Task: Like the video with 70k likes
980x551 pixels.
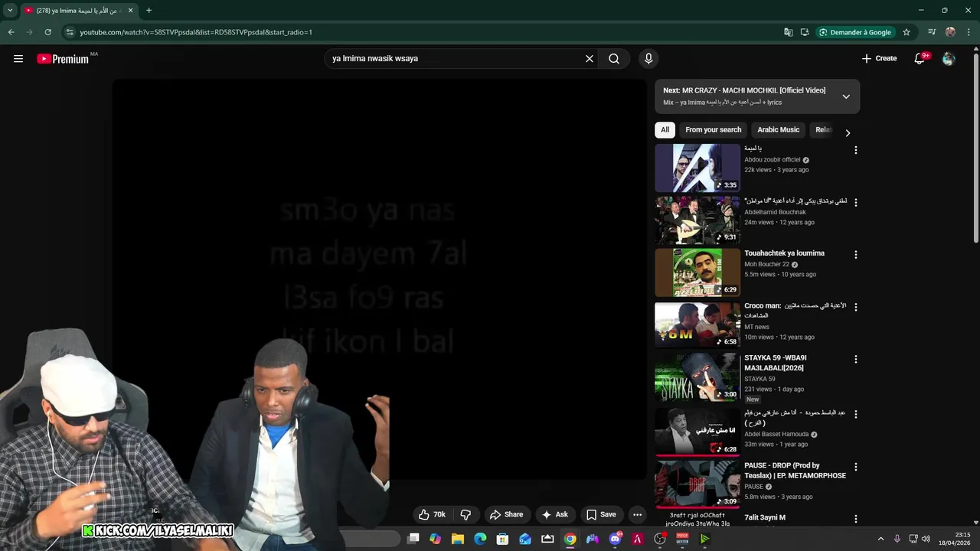Action: click(x=431, y=514)
